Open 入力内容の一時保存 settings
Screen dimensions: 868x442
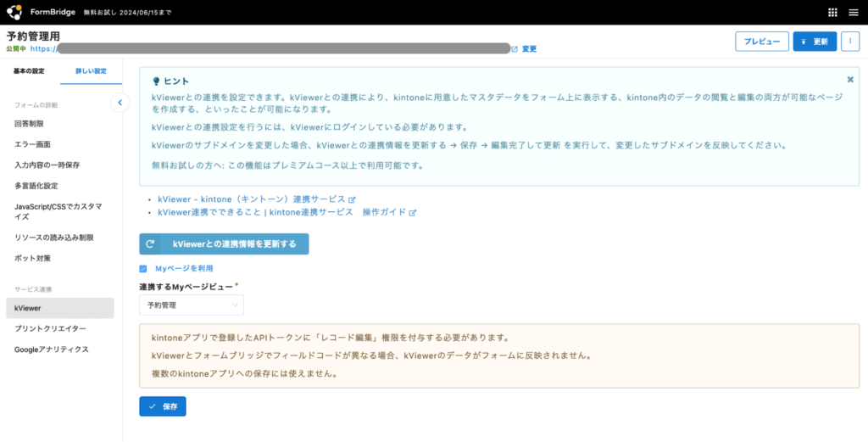point(47,165)
